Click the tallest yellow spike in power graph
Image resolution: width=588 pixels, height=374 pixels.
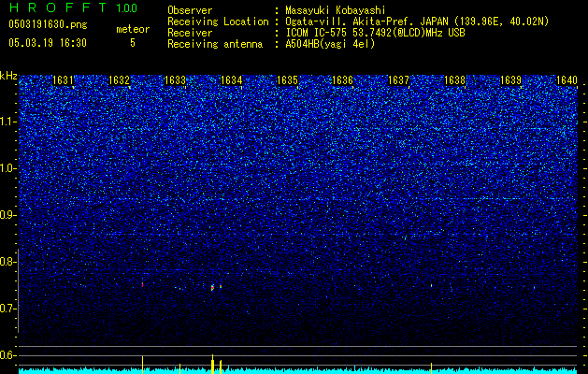click(212, 364)
